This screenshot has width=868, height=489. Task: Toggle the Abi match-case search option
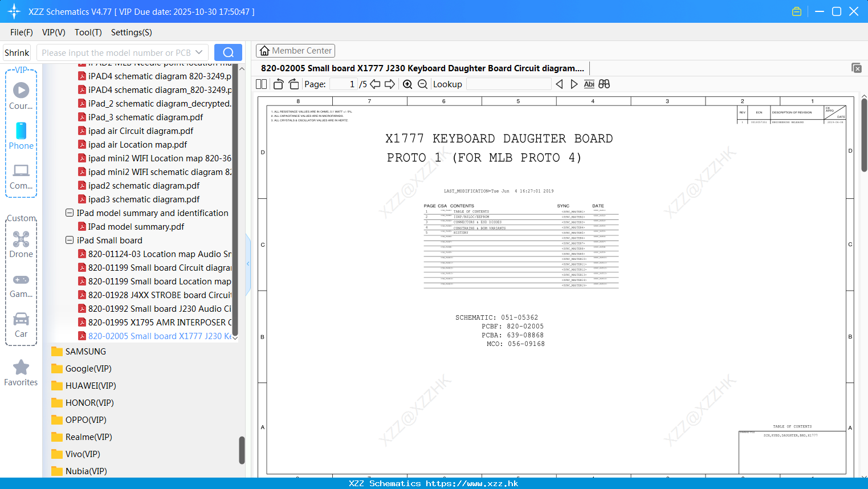(x=589, y=84)
